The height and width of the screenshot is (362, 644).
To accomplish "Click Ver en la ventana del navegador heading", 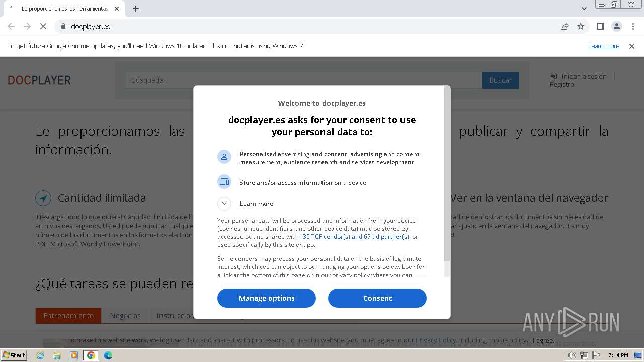I will point(529,198).
